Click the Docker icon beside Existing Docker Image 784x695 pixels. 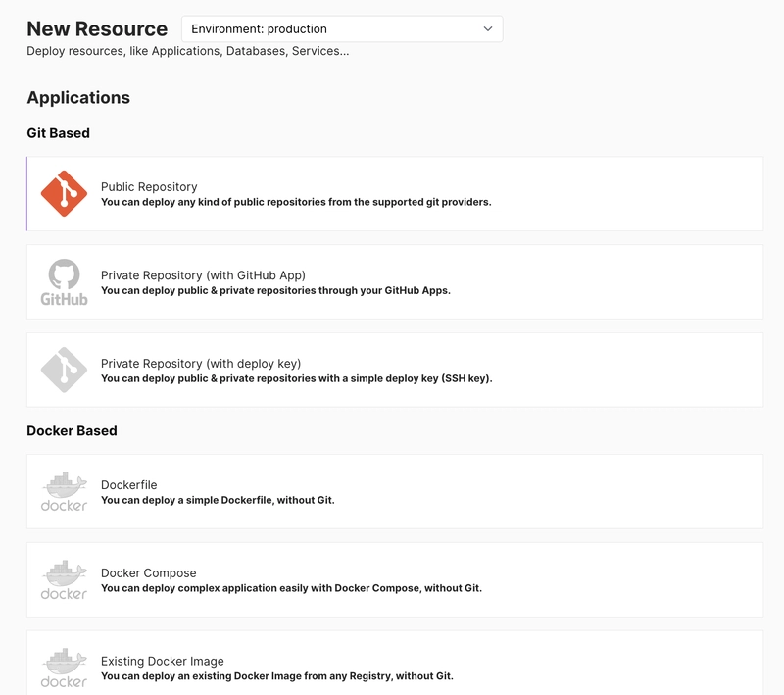(64, 668)
